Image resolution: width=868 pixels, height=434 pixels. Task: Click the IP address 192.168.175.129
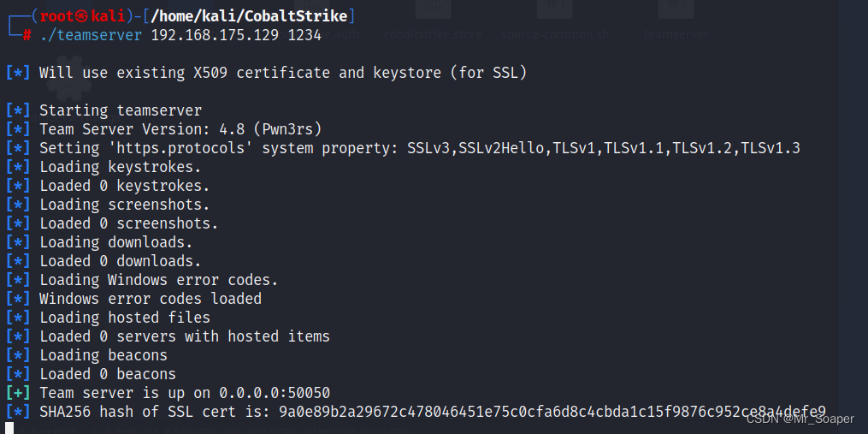coord(215,35)
